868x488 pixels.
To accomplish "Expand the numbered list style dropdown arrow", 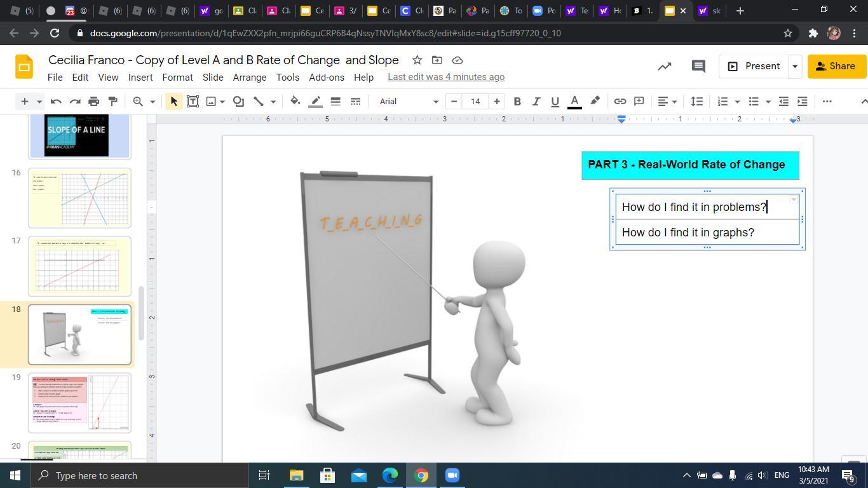I will (737, 102).
